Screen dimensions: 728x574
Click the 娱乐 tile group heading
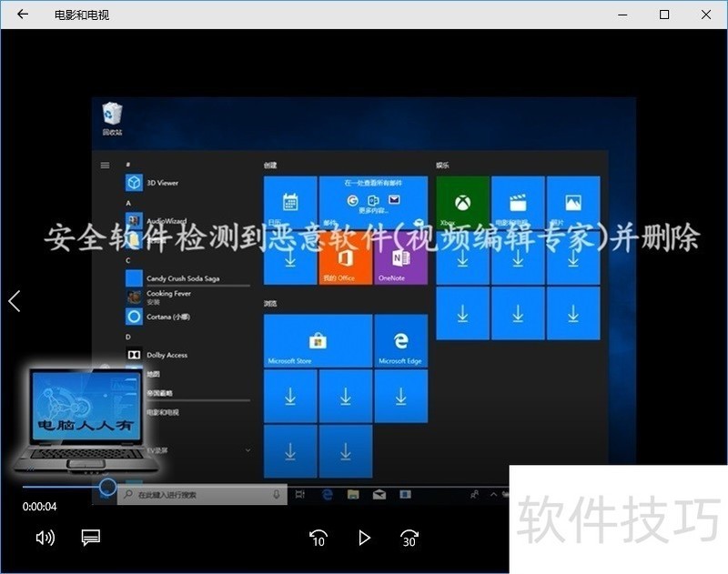[x=442, y=166]
